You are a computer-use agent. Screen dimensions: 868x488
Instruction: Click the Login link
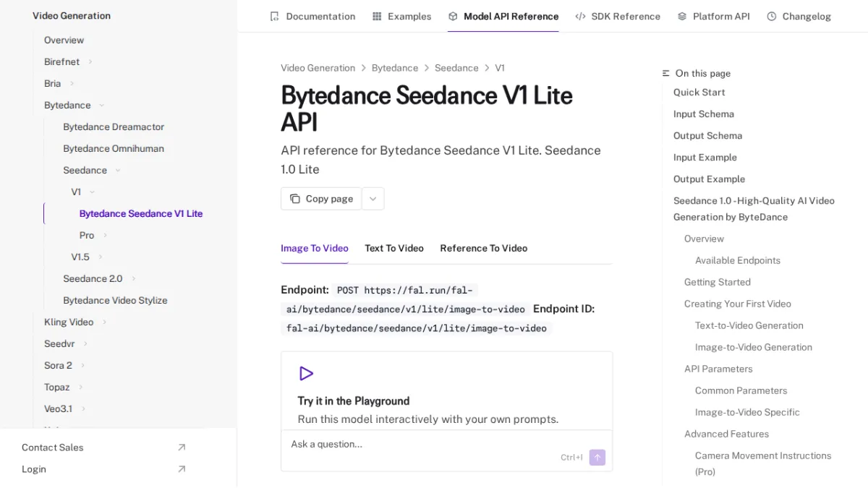click(34, 469)
